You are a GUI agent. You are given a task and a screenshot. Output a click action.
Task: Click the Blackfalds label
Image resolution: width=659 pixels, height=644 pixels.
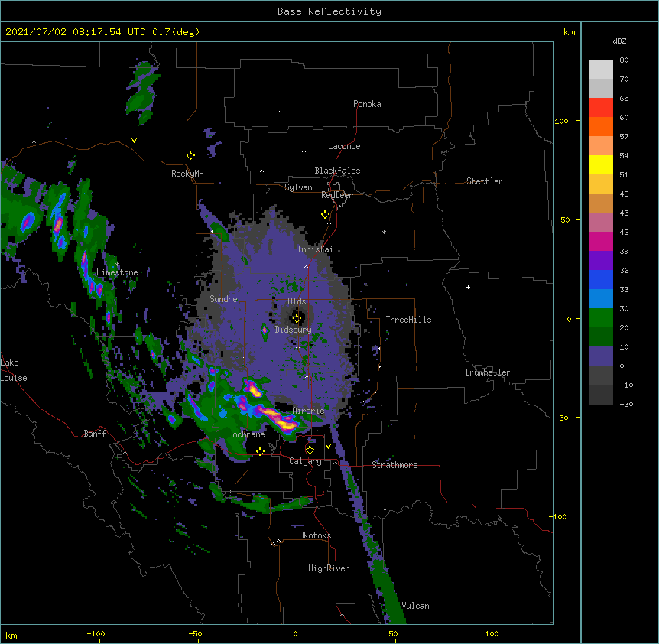[x=337, y=171]
